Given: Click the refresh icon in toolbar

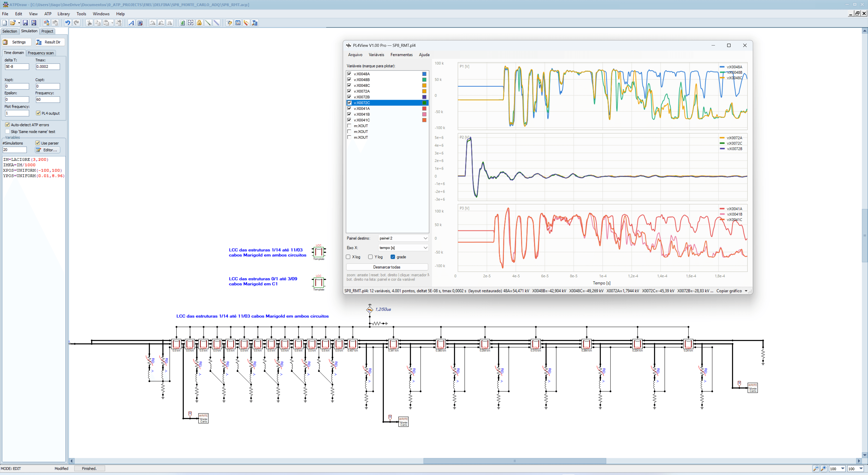Looking at the screenshot, I should pos(182,23).
